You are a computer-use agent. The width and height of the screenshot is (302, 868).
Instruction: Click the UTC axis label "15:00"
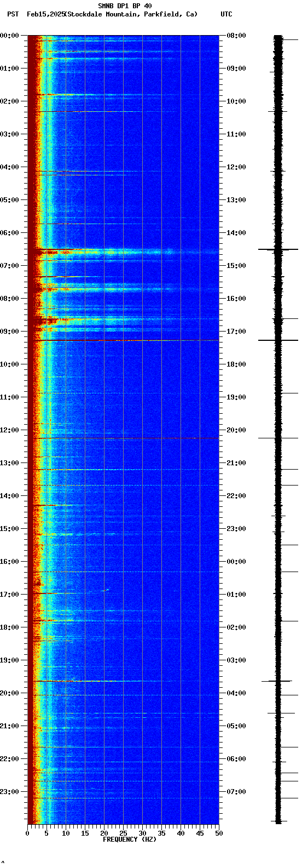[x=236, y=266]
